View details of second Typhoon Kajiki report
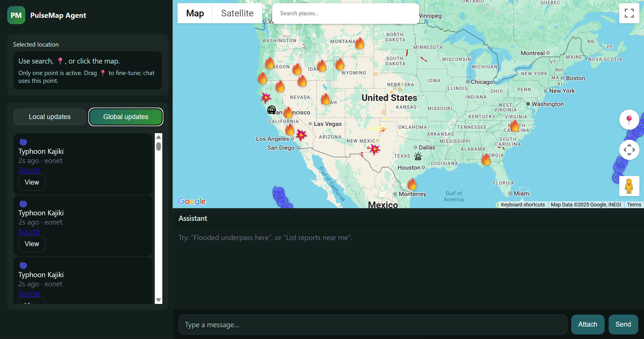Screen dimensions: 644x339 point(32,244)
